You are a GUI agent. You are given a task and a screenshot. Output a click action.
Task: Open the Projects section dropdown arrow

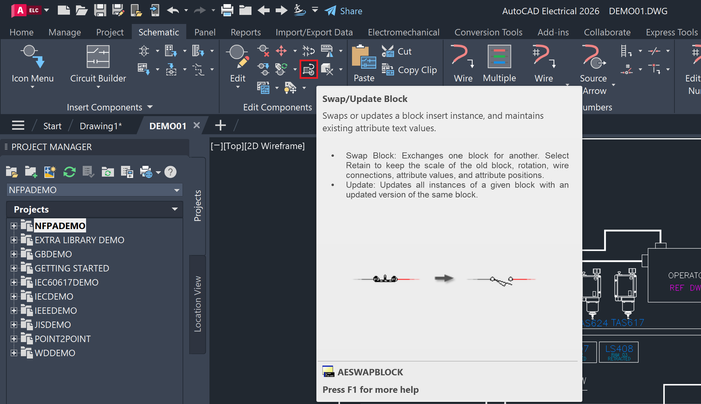tap(174, 209)
